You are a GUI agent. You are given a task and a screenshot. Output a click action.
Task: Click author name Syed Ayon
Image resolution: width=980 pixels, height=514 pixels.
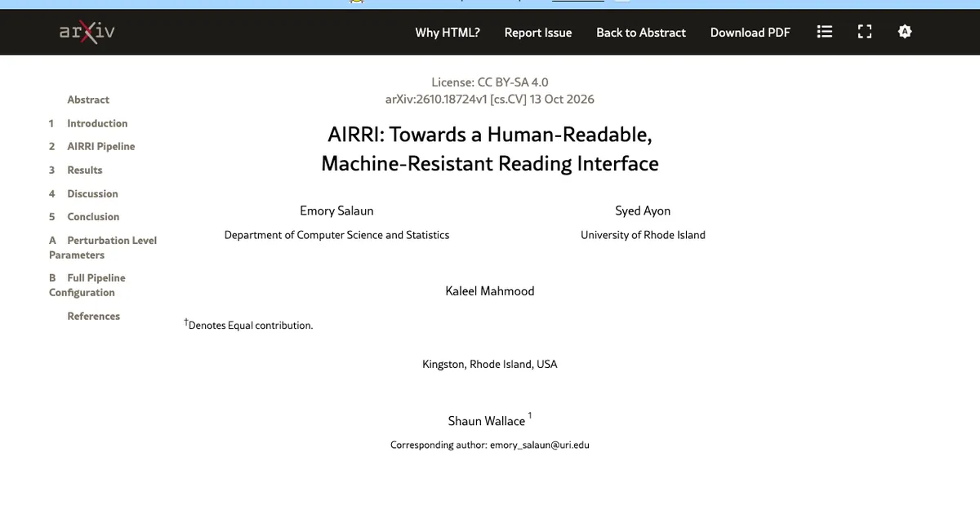[643, 210]
